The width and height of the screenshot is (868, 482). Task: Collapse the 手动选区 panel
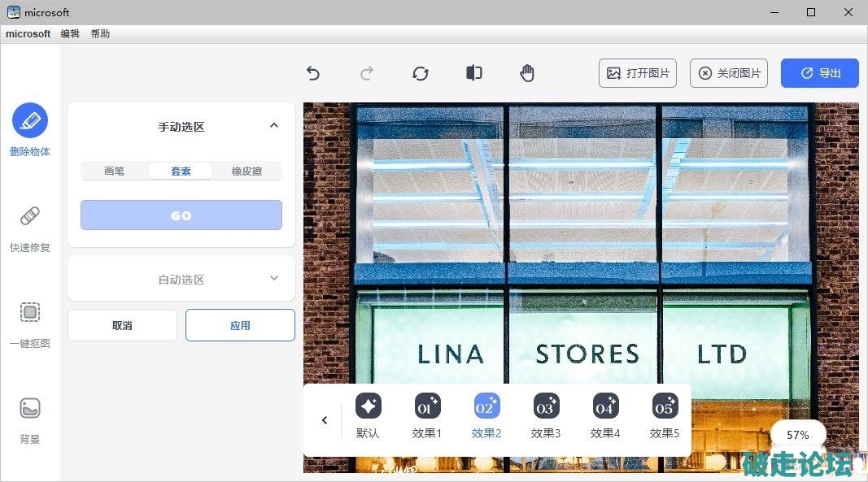pyautogui.click(x=274, y=125)
